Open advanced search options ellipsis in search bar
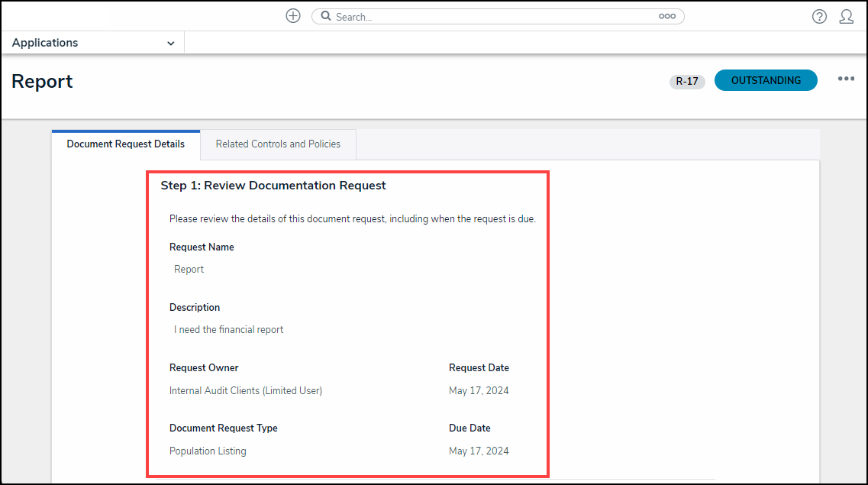The image size is (868, 485). click(x=667, y=16)
